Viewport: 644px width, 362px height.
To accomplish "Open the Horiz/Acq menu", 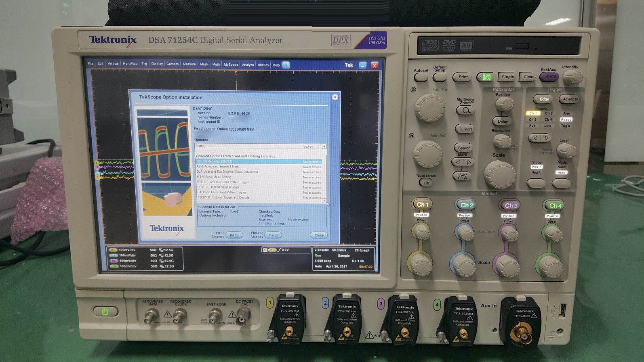I will [x=130, y=64].
